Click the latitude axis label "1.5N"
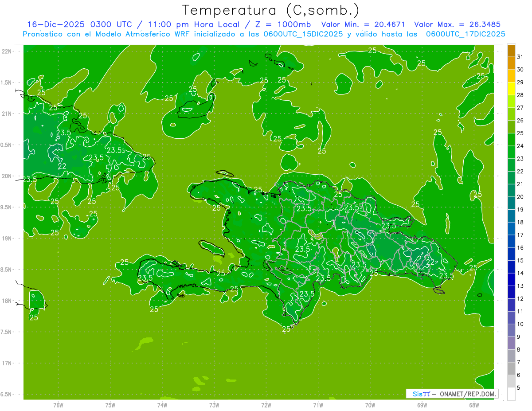 7,82
